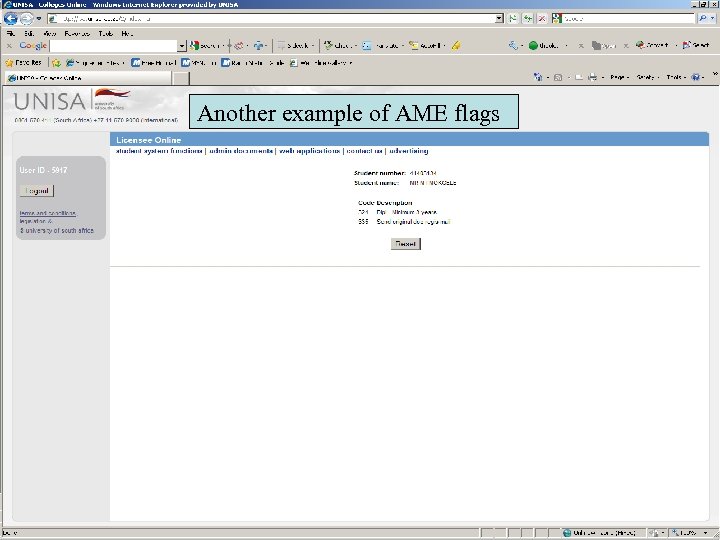Open the Free Hotmail favorites bar link
Screen dimensions: 720x540
coord(154,62)
